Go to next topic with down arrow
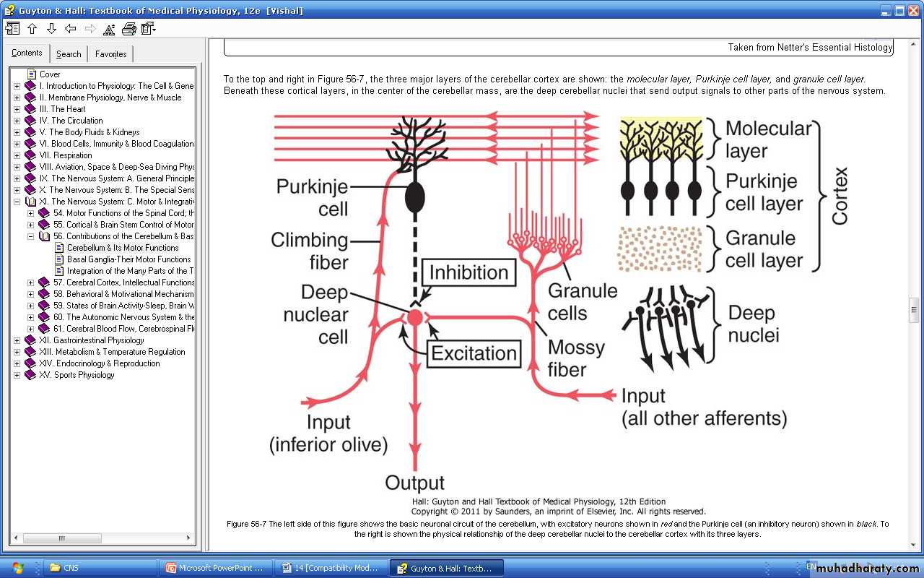The width and height of the screenshot is (924, 578). coord(51,29)
